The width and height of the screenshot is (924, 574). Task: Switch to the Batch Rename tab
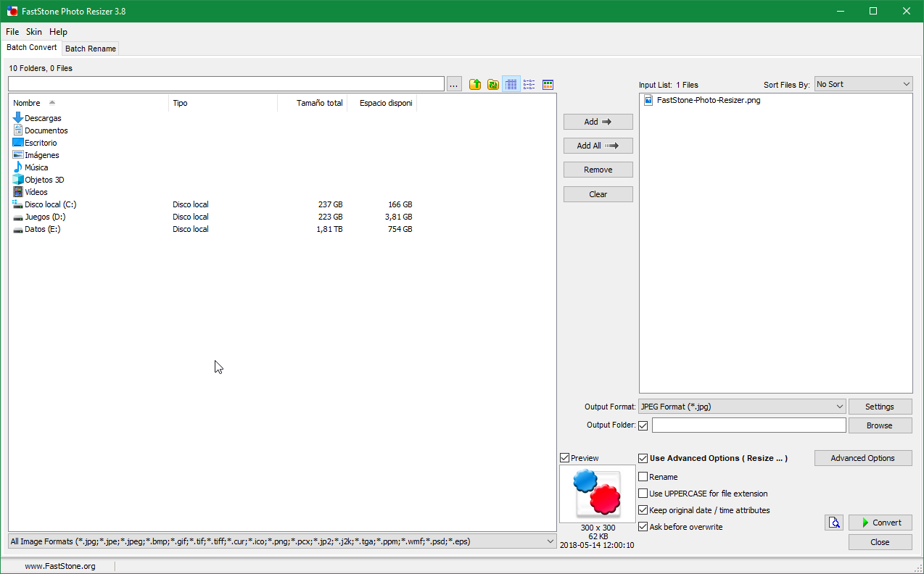(91, 49)
